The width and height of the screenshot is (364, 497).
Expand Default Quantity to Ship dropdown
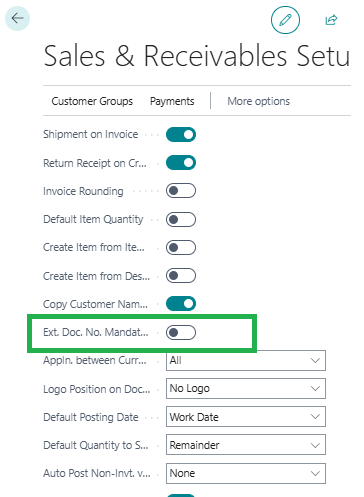246,445
